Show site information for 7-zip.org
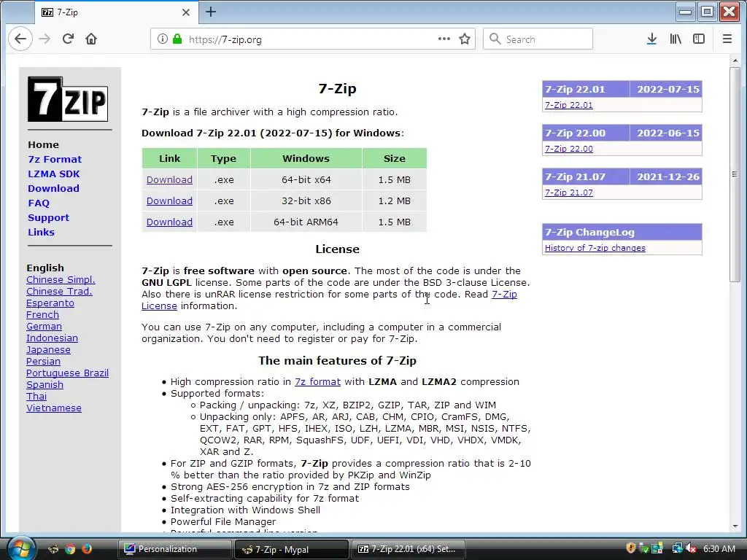The width and height of the screenshot is (747, 560). click(x=163, y=39)
